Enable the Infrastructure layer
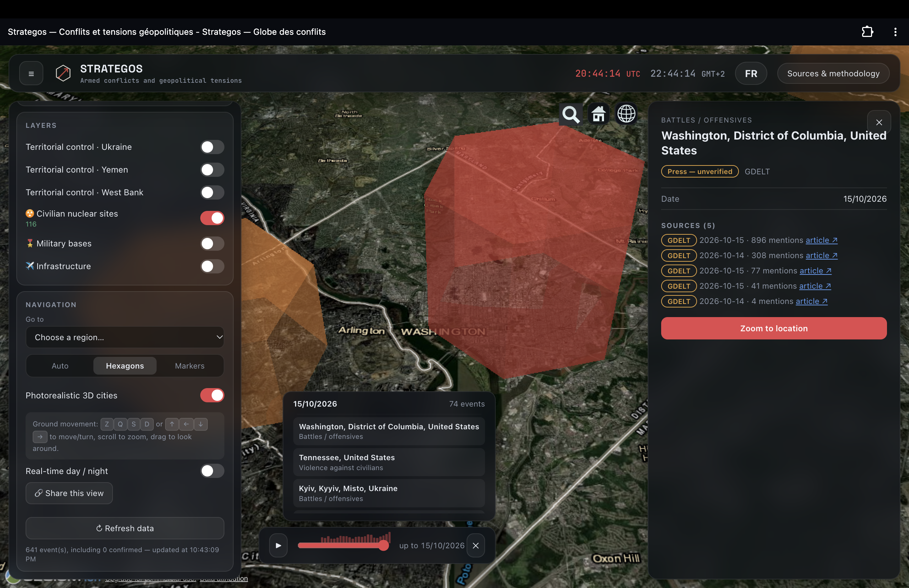Viewport: 909px width, 588px height. click(212, 266)
